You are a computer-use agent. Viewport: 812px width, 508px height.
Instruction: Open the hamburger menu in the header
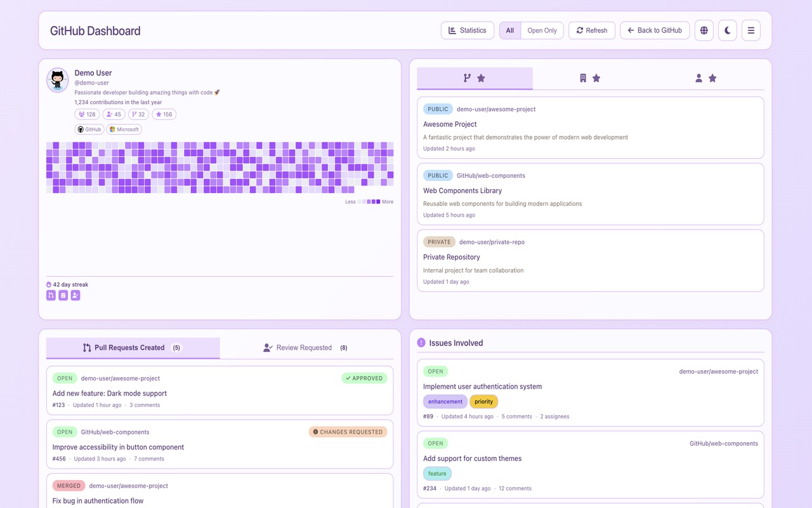[750, 30]
